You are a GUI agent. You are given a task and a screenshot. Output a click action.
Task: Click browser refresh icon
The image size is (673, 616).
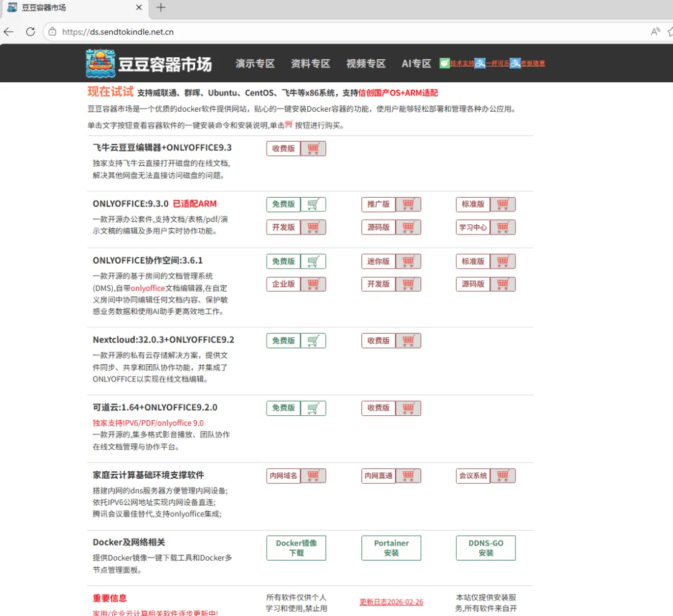[x=31, y=32]
